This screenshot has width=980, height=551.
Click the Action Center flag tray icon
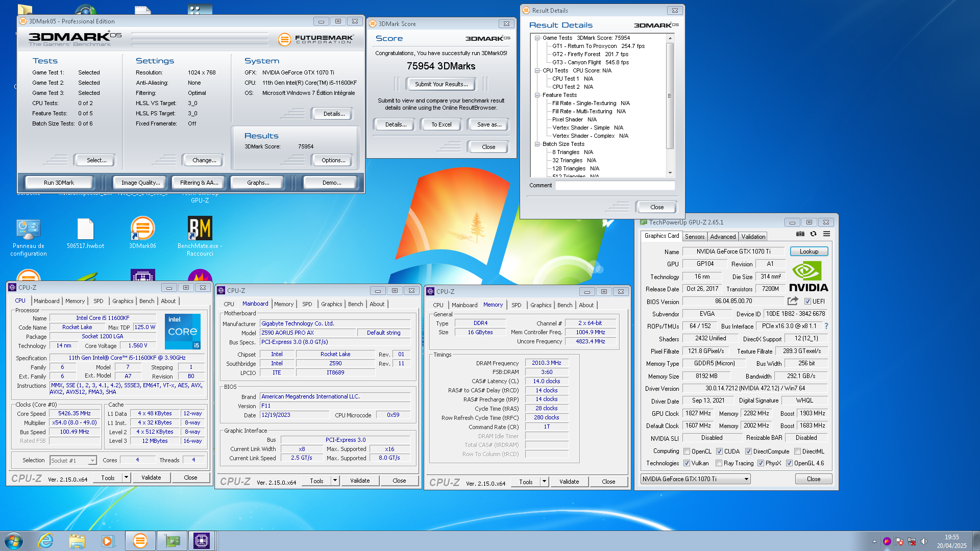coord(899,541)
